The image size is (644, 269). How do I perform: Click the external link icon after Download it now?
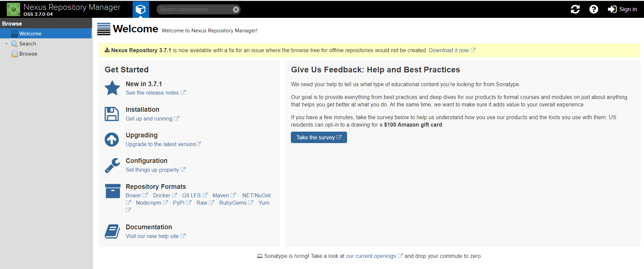(x=473, y=50)
